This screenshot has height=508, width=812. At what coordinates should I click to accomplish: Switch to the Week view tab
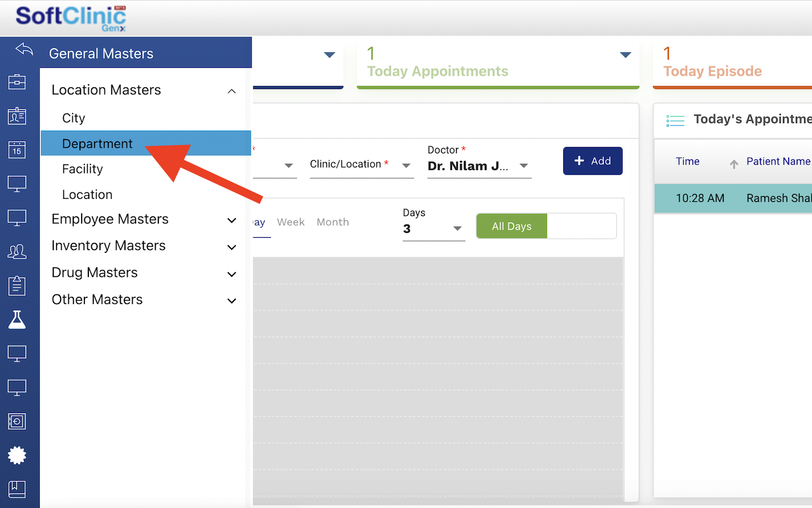coord(290,221)
